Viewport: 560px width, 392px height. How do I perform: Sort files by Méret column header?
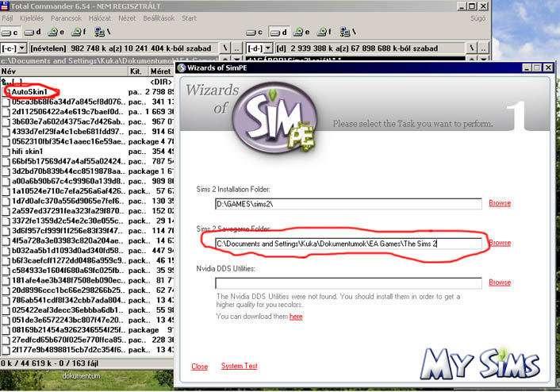(160, 71)
